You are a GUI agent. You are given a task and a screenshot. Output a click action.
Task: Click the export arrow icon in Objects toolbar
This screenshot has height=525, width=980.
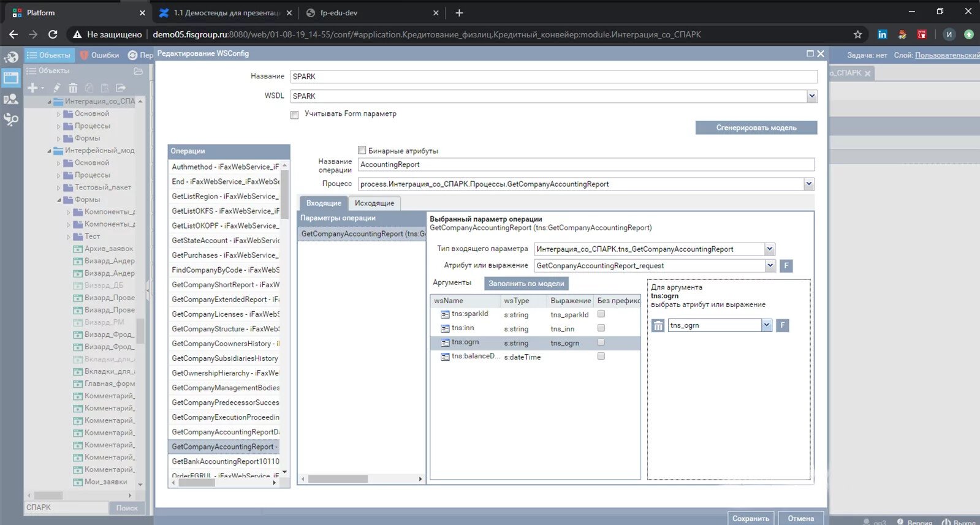(x=121, y=88)
